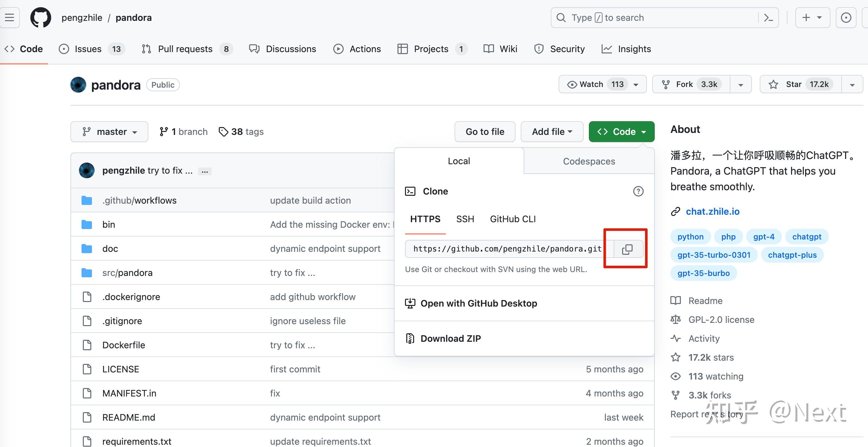The width and height of the screenshot is (868, 447).
Task: Expand the Fork options dropdown arrow
Action: click(741, 85)
